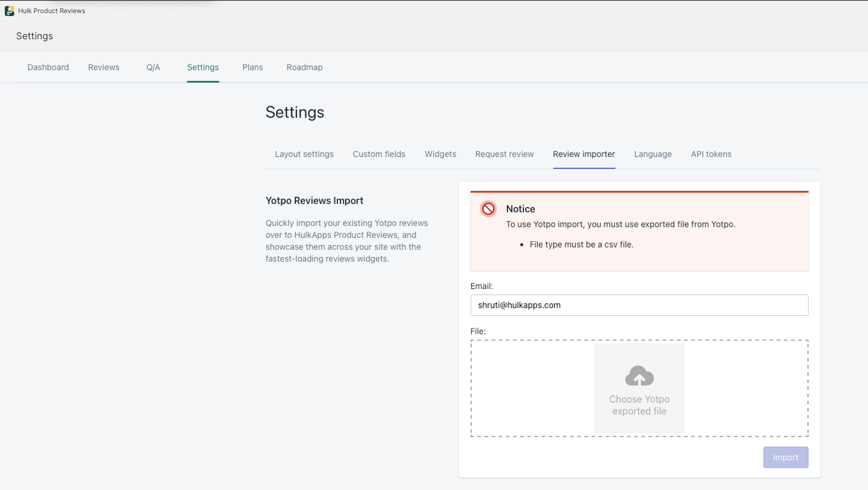Open the Plans tab
Image resolution: width=868 pixels, height=490 pixels.
coord(253,67)
